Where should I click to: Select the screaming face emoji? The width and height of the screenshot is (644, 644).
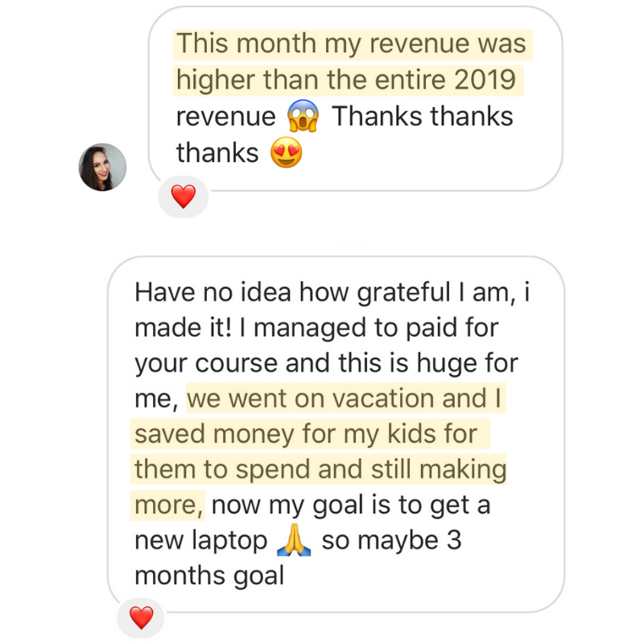coord(303,116)
